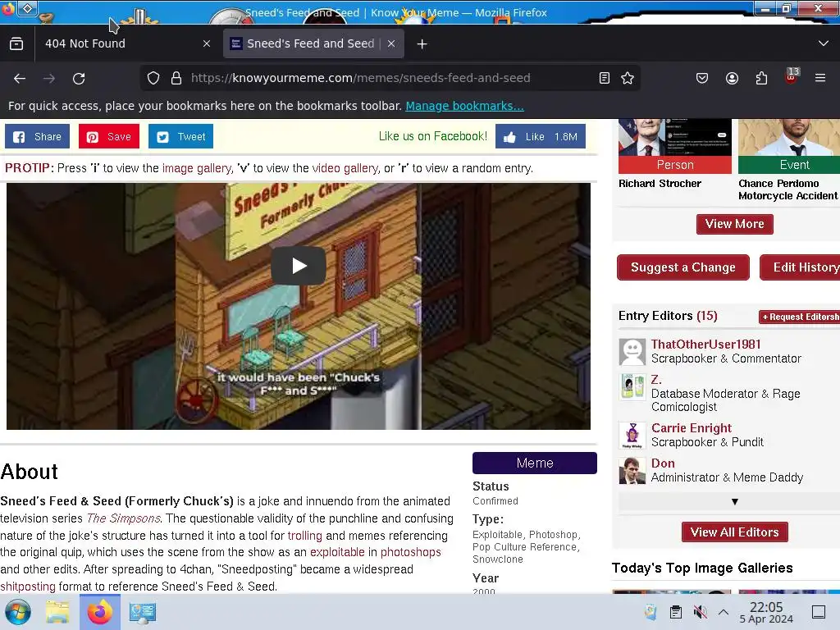Expand the hidden tray icons chevron
This screenshot has width=840, height=630.
[x=724, y=612]
